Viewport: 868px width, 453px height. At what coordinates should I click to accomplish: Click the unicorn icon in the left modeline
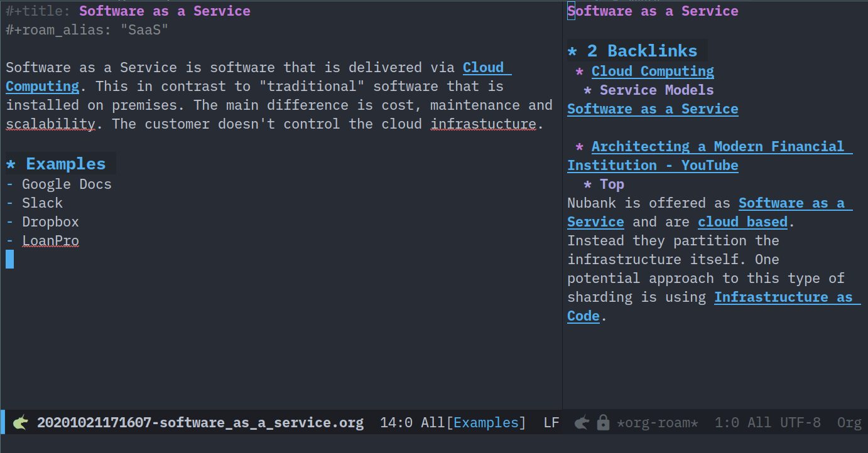19,422
